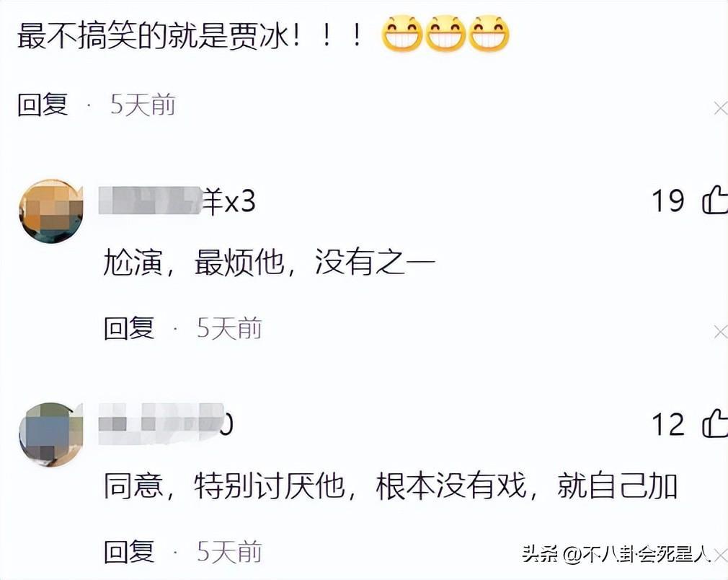Reply to the 贾冰 top comment
728x580 pixels.
coord(43,105)
